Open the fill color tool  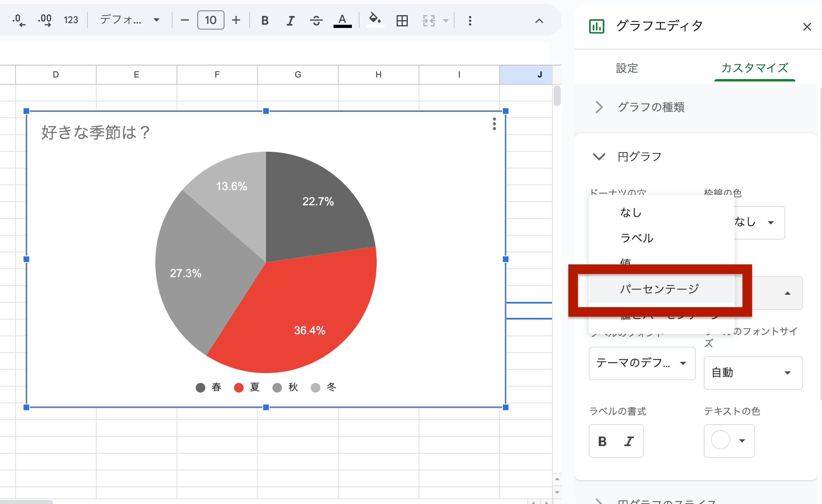[375, 20]
